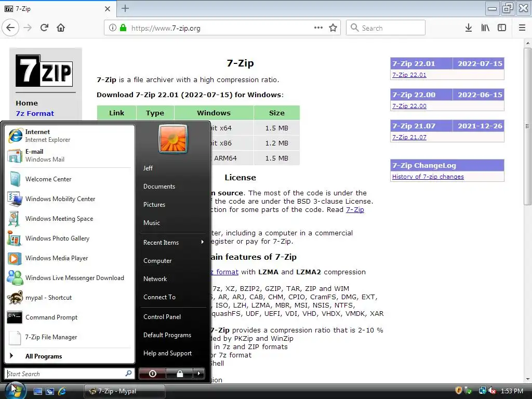This screenshot has height=399, width=532.
Task: Click the Start menu power button
Action: (x=152, y=374)
